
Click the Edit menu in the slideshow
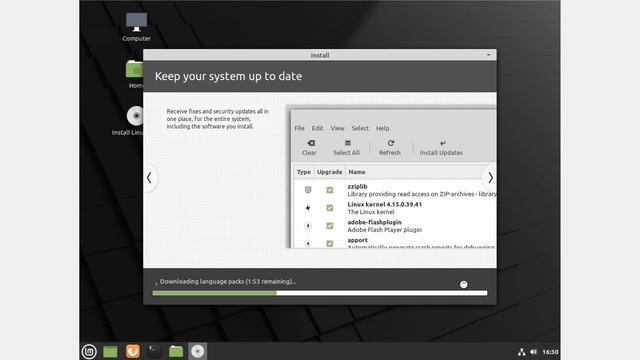click(317, 128)
